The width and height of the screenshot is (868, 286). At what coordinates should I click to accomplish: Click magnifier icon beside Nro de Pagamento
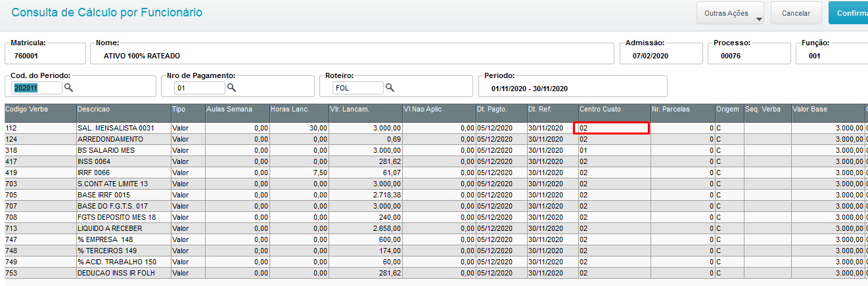click(231, 87)
